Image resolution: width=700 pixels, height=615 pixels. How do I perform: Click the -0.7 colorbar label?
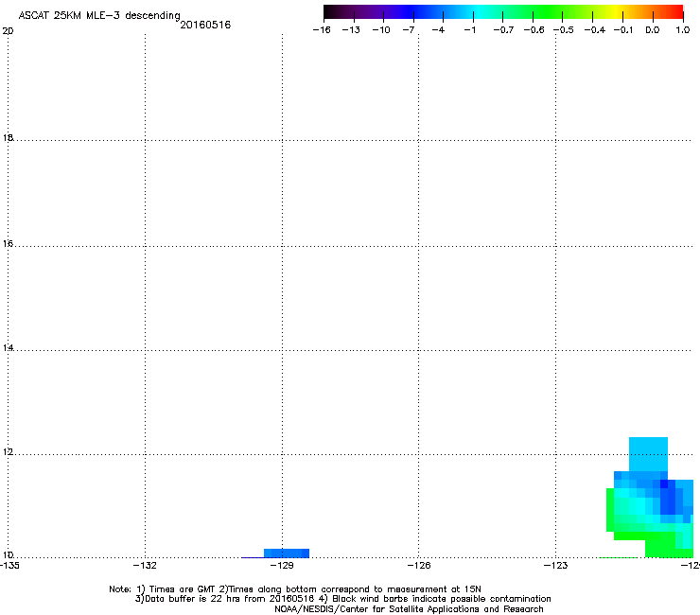click(503, 30)
